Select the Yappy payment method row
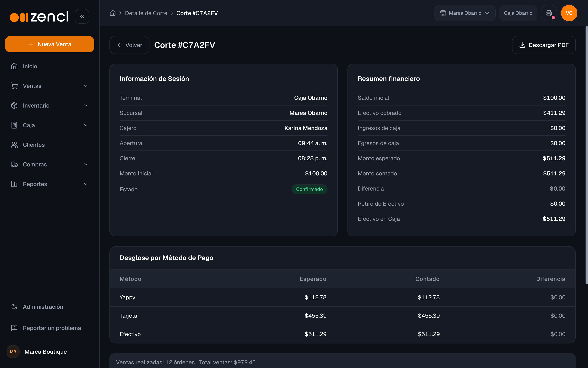This screenshot has height=368, width=588. pos(342,297)
